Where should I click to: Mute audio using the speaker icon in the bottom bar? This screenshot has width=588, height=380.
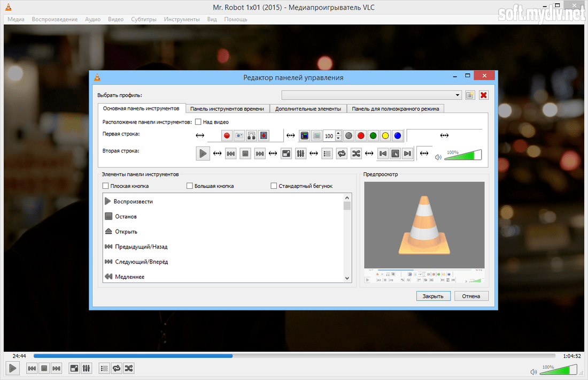tap(533, 372)
